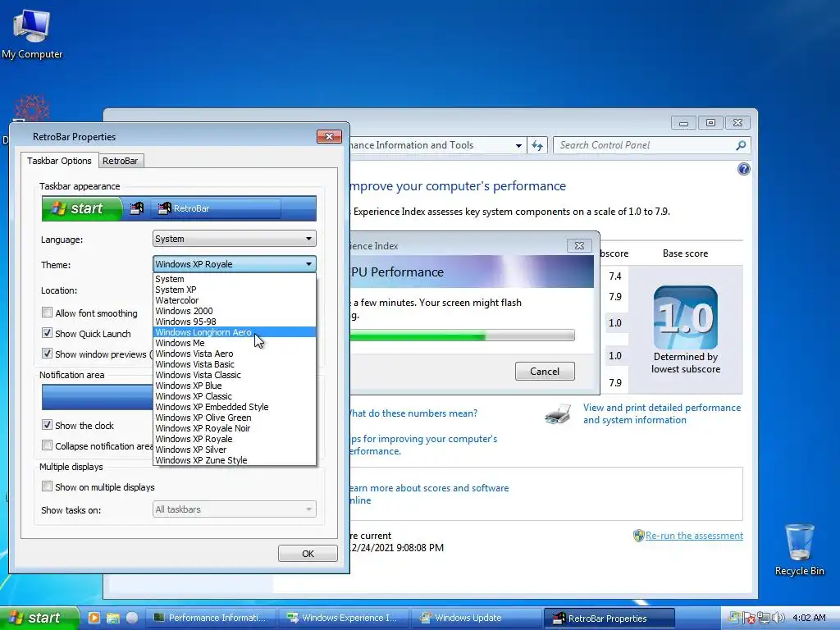Select Windows XP Royale in the list
The height and width of the screenshot is (630, 840).
234,439
